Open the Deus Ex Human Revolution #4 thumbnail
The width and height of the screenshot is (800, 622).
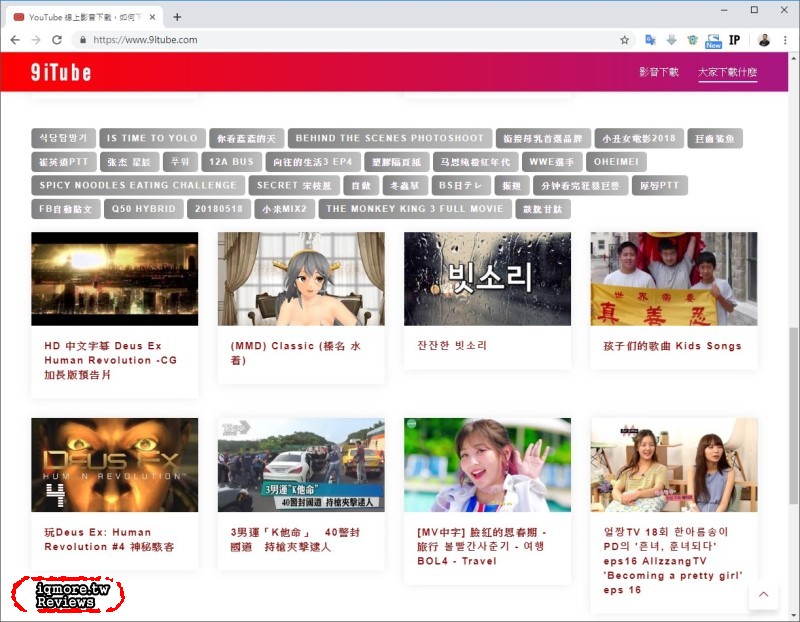114,465
